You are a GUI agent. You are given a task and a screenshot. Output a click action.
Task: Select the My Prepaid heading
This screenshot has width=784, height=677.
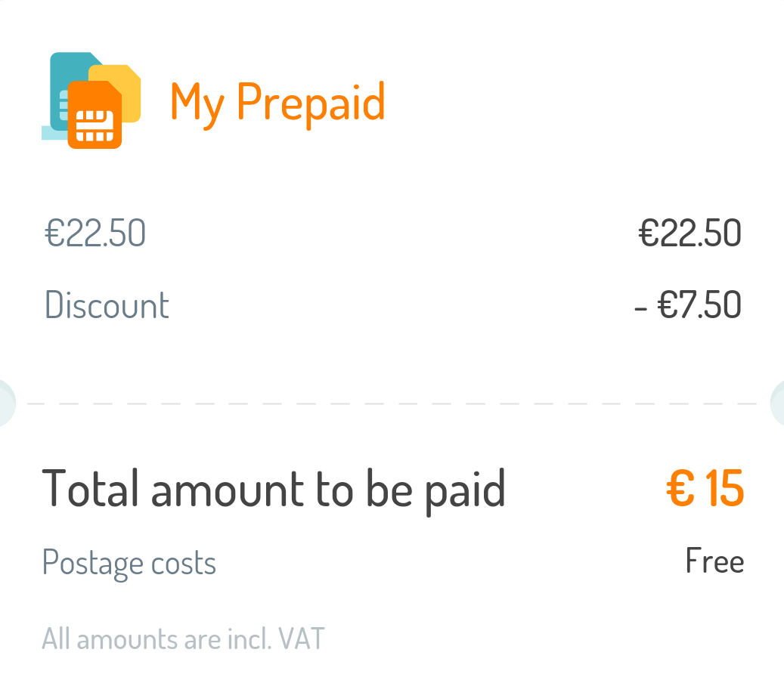(x=277, y=103)
